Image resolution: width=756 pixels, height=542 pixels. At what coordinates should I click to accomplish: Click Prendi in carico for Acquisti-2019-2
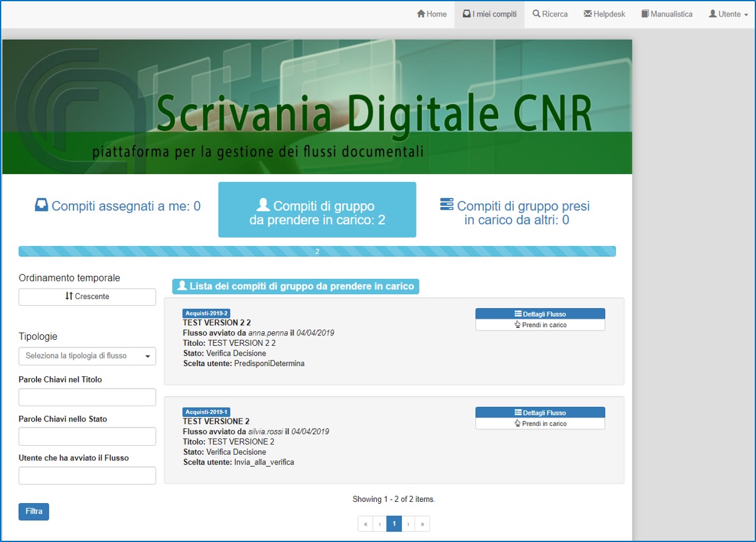click(x=540, y=325)
